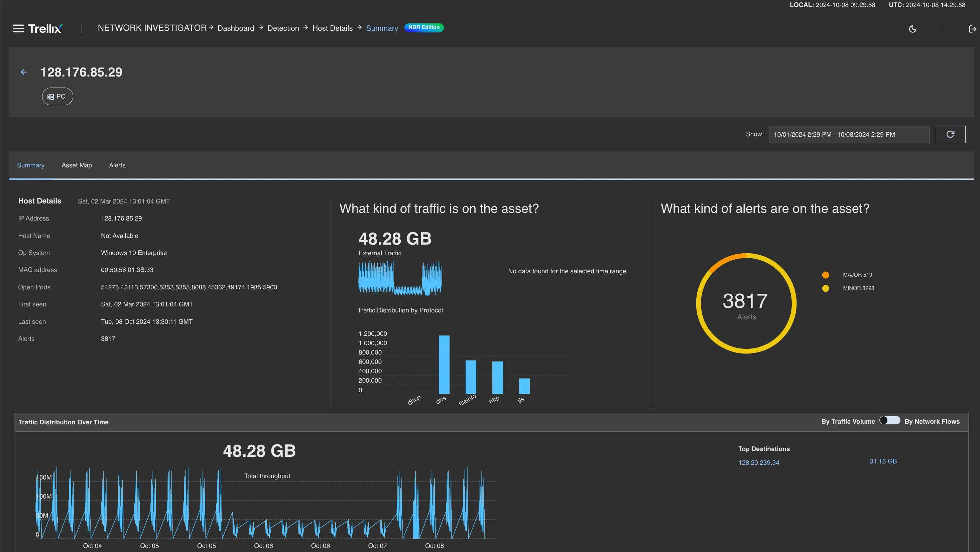Switch to the Alerts tab
The height and width of the screenshot is (552, 980).
(117, 165)
